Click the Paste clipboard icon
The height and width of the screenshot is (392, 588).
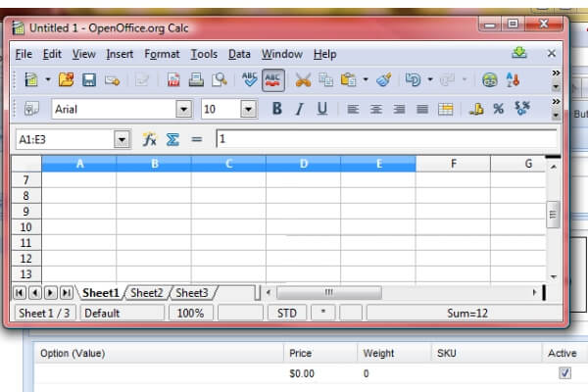pos(348,80)
